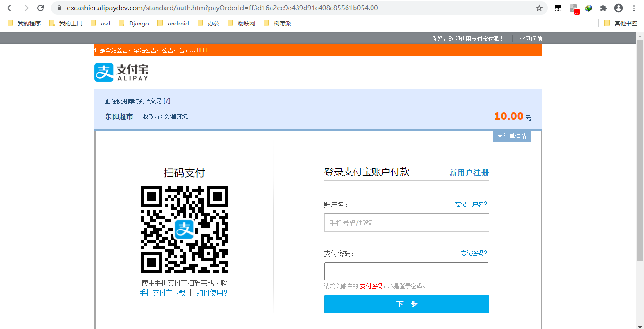
Task: Open the 常见问题 FAQ link
Action: click(530, 39)
